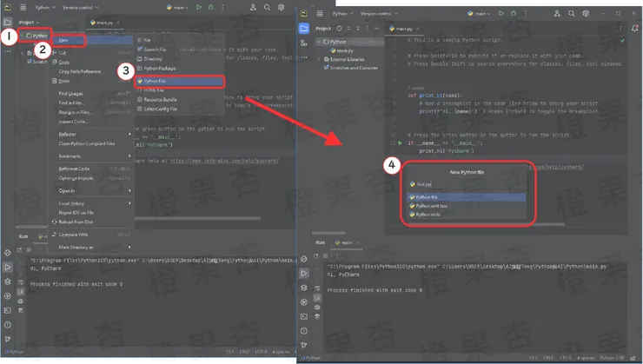Select Reformat Code in the context menu
643x364 pixels.
click(73, 169)
